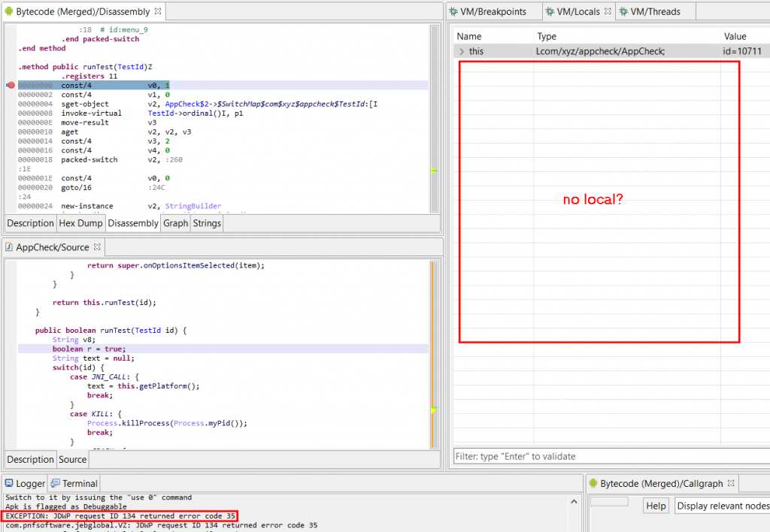Click the Terminal tab icon
The width and height of the screenshot is (770, 532).
(x=55, y=483)
